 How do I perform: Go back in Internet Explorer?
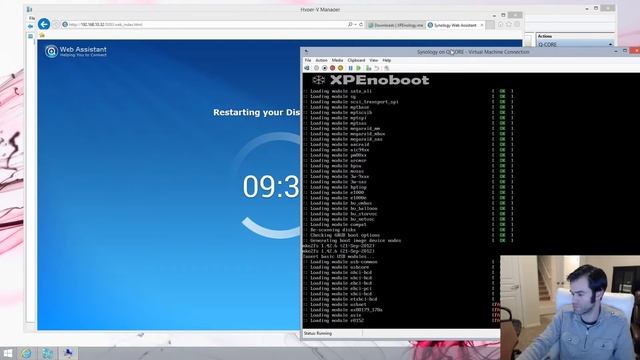[x=44, y=24]
